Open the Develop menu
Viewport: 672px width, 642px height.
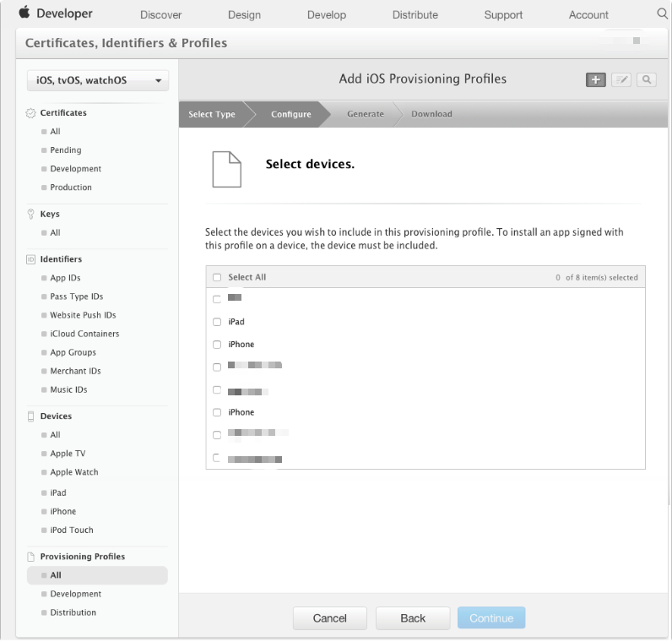click(327, 14)
